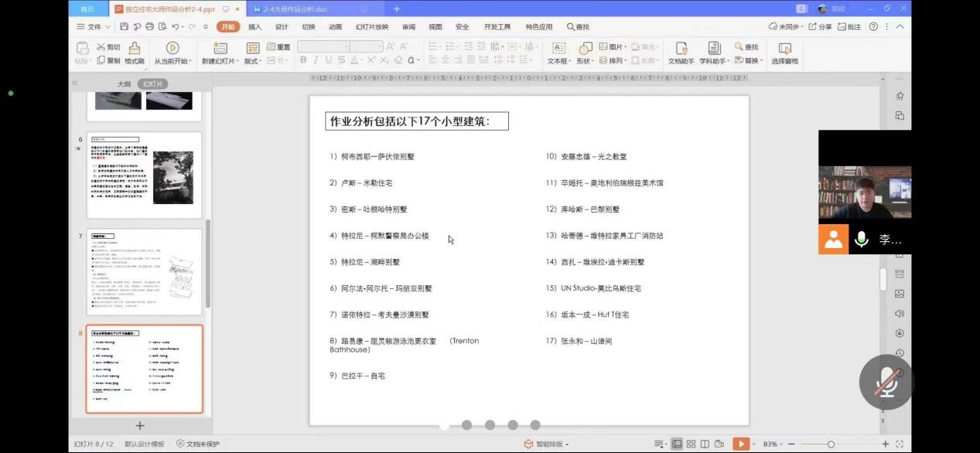The width and height of the screenshot is (980, 453).
Task: Click the 文档助手 document assistant icon
Action: (x=681, y=48)
